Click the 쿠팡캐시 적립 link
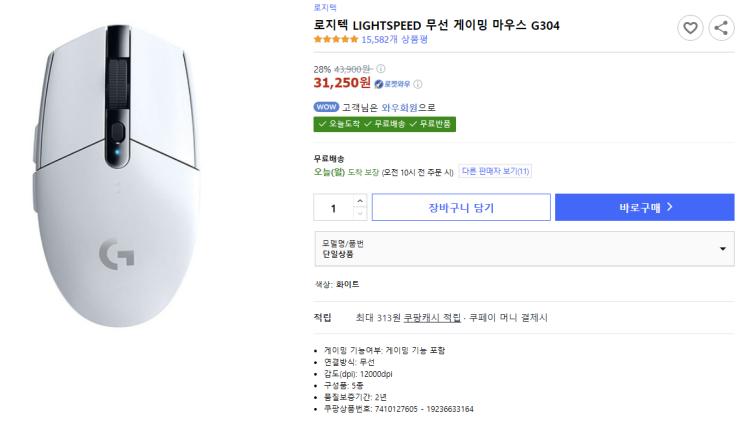 coord(432,317)
